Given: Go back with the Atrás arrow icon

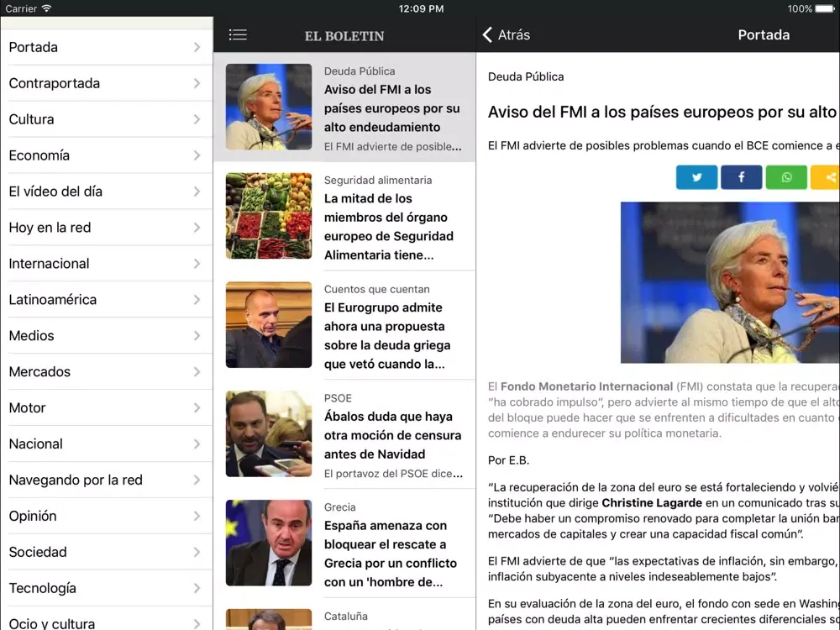Looking at the screenshot, I should (x=487, y=34).
